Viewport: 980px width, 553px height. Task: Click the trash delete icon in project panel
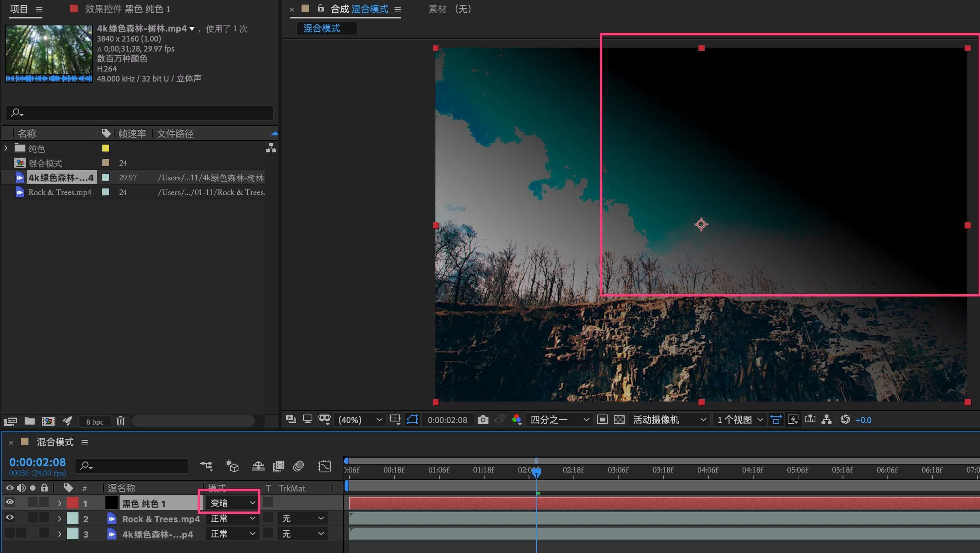click(120, 421)
